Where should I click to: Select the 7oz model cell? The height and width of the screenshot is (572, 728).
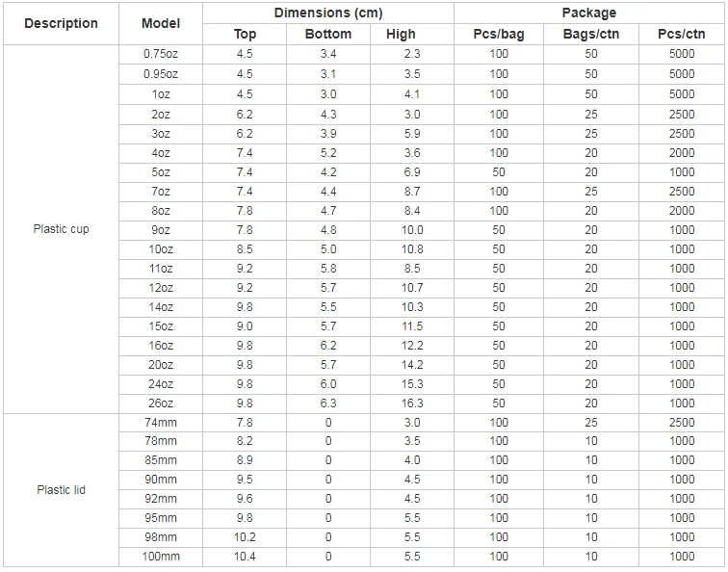coord(161,192)
